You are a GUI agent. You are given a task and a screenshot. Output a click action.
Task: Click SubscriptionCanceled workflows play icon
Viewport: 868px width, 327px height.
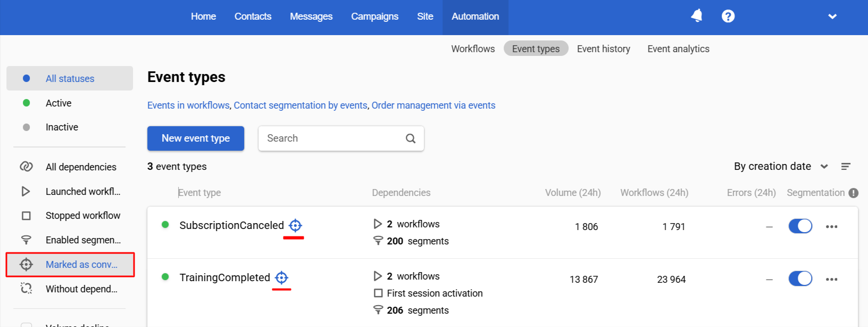click(x=378, y=224)
